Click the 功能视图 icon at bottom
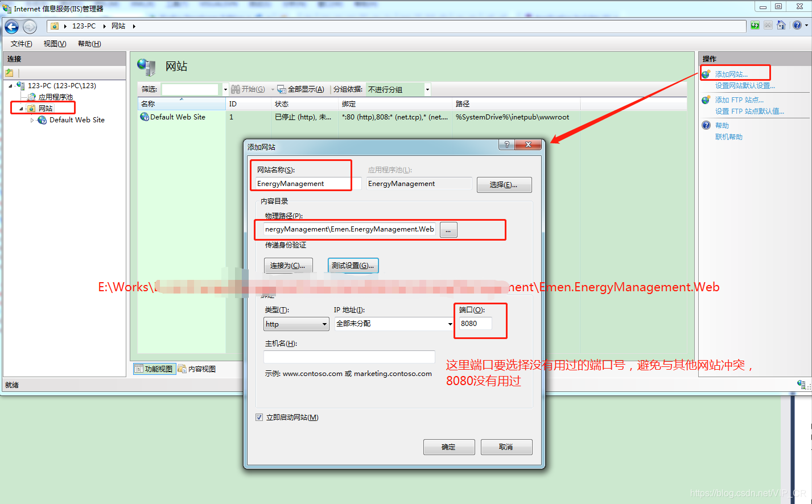 (139, 369)
